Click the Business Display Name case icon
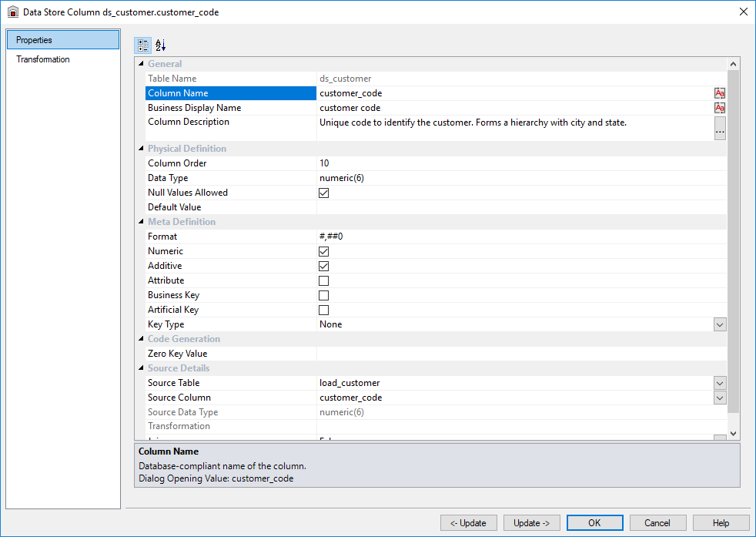This screenshot has height=537, width=756. [x=720, y=108]
